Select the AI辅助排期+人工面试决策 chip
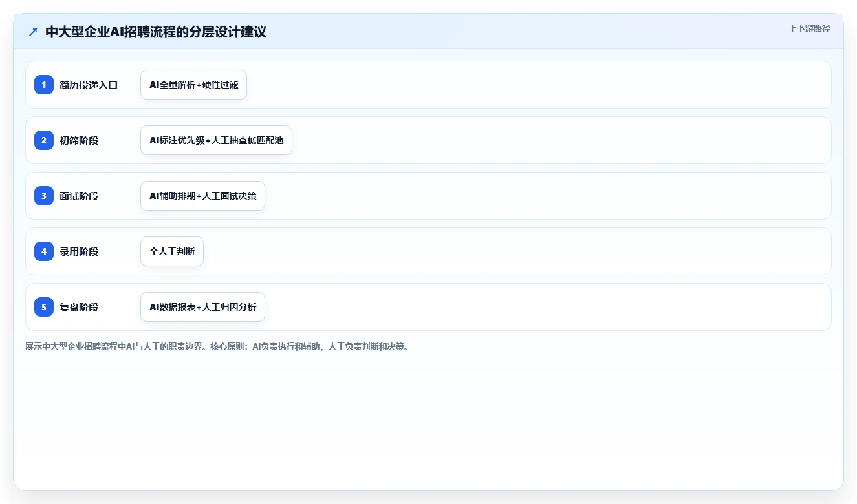The height and width of the screenshot is (504, 857). click(202, 196)
